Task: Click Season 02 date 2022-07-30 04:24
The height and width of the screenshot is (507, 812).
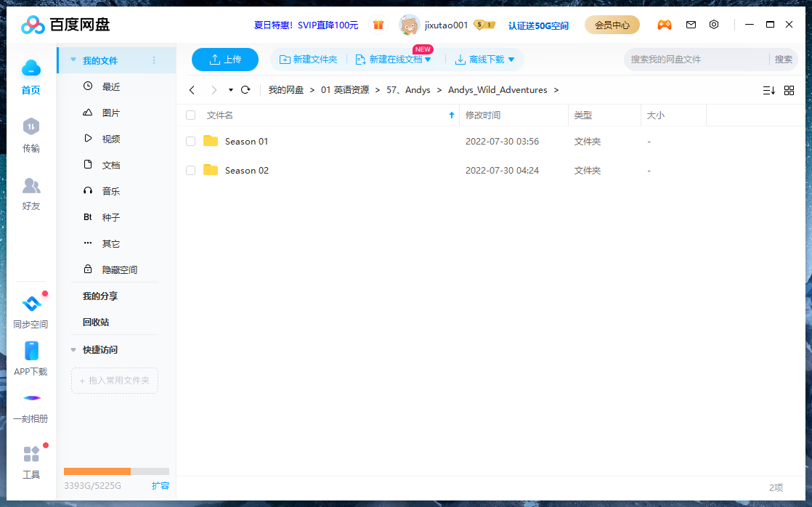Action: (503, 171)
